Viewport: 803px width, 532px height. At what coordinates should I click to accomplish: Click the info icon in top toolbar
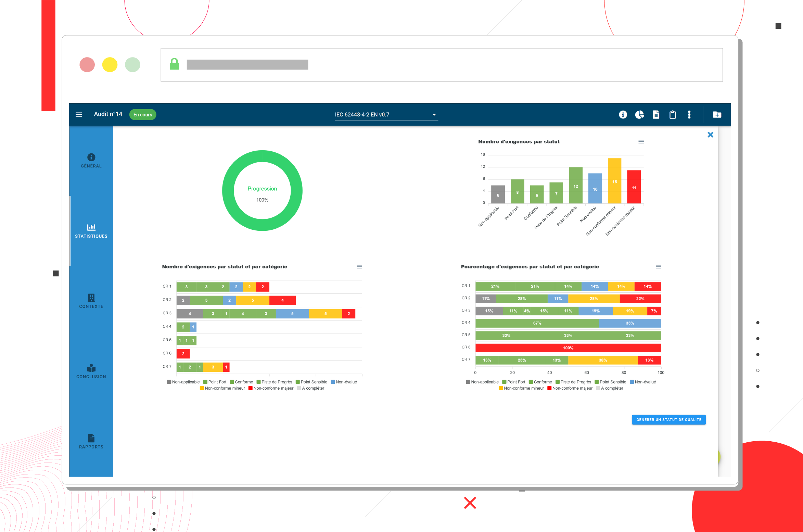623,114
